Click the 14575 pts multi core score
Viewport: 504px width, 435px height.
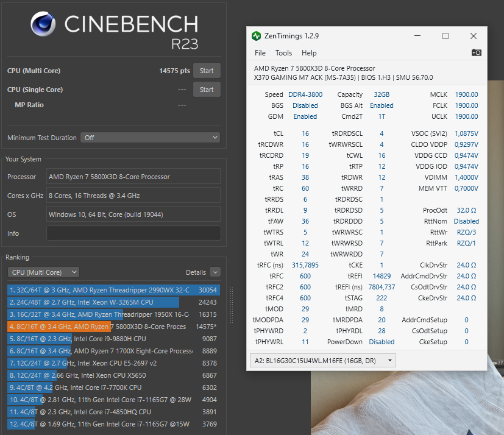(174, 71)
